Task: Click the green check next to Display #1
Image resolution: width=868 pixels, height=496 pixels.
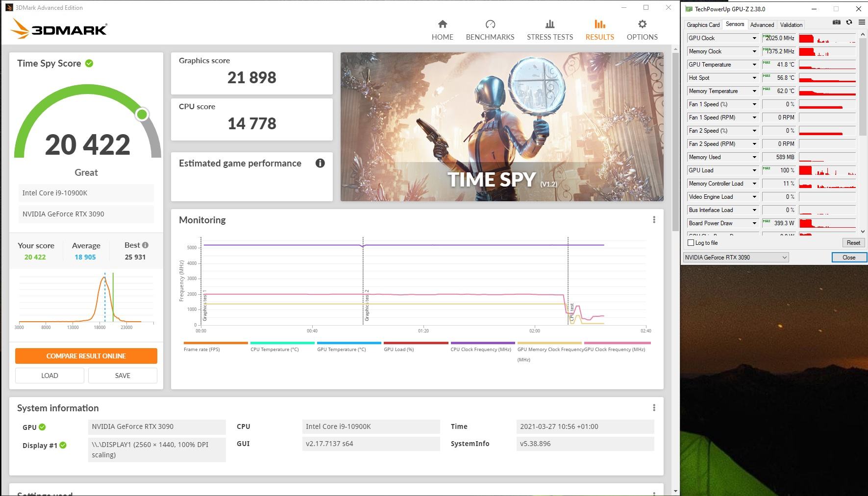Action: point(63,445)
